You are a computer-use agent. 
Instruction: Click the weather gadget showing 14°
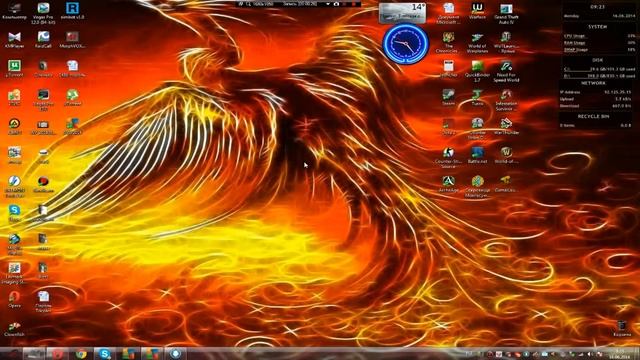click(402, 13)
